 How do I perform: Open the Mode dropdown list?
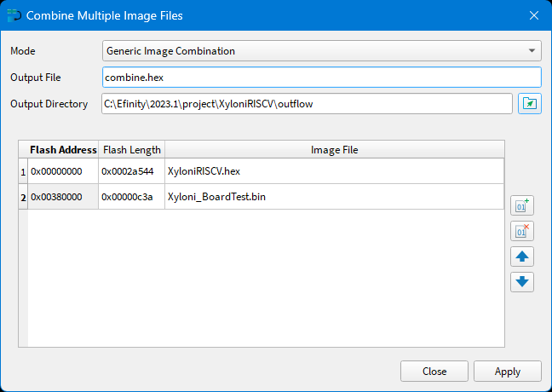(321, 51)
